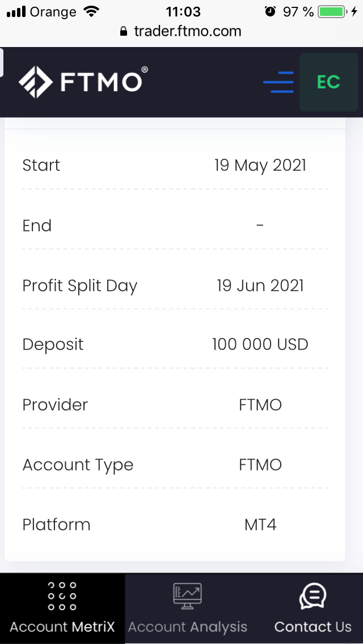Tap the 11:03 clock in status bar

pyautogui.click(x=183, y=11)
